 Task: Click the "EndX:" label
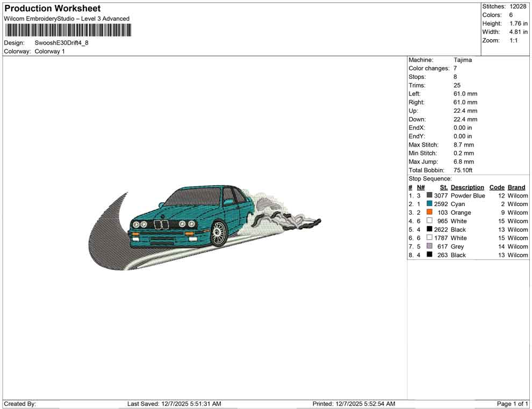tap(416, 128)
